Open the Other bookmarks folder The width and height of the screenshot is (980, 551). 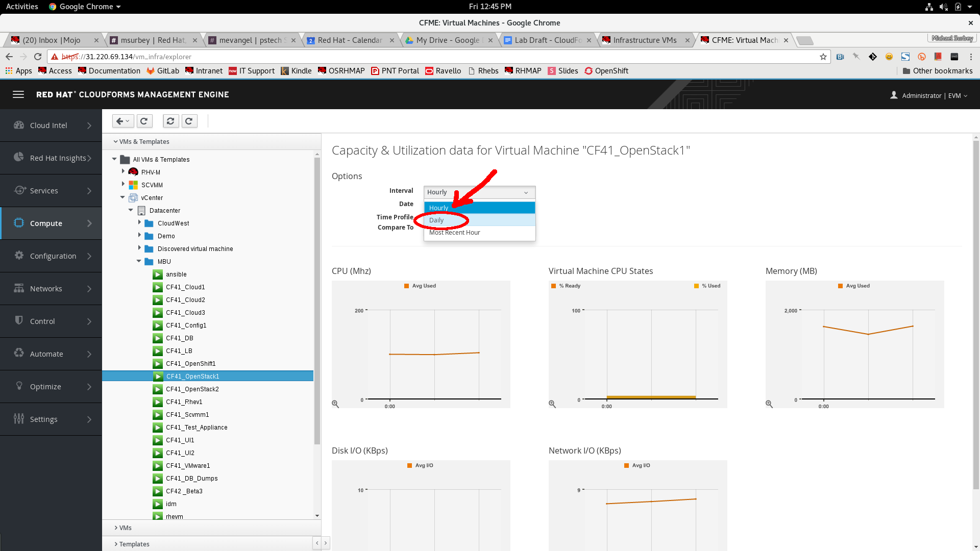[938, 71]
